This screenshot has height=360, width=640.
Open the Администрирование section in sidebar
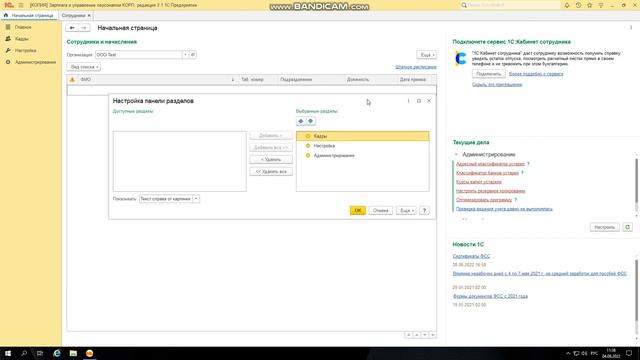pos(36,62)
